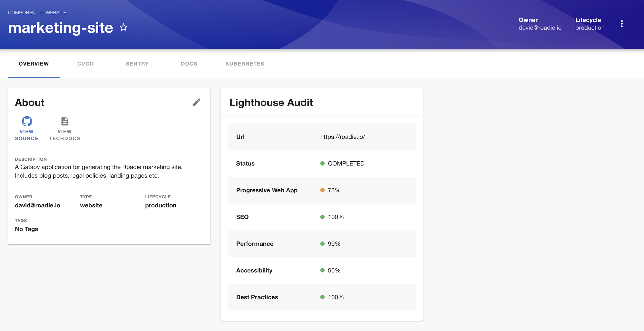644x331 pixels.
Task: Click the Progressive Web App orange status dot
Action: tap(323, 190)
